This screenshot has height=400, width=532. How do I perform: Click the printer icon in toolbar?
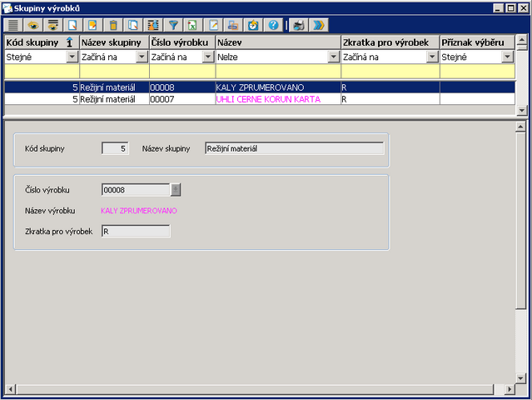300,25
